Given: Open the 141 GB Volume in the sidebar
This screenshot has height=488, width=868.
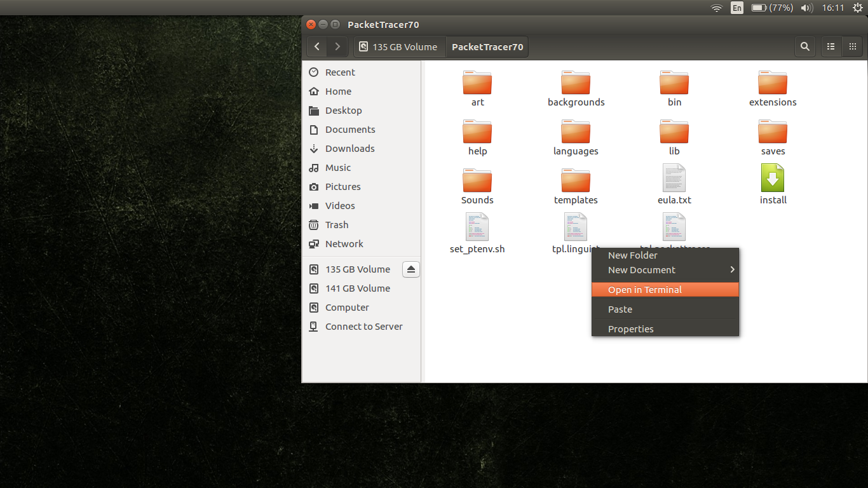Looking at the screenshot, I should (x=362, y=288).
